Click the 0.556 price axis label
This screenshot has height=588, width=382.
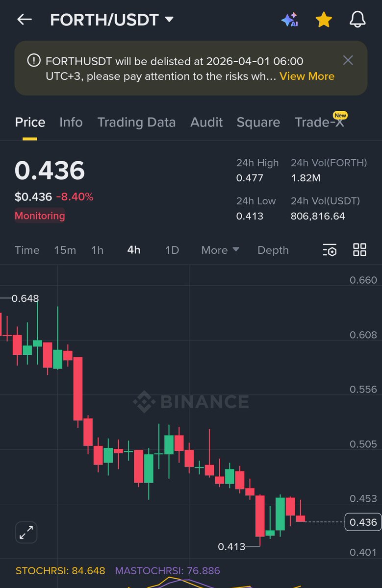pyautogui.click(x=363, y=390)
